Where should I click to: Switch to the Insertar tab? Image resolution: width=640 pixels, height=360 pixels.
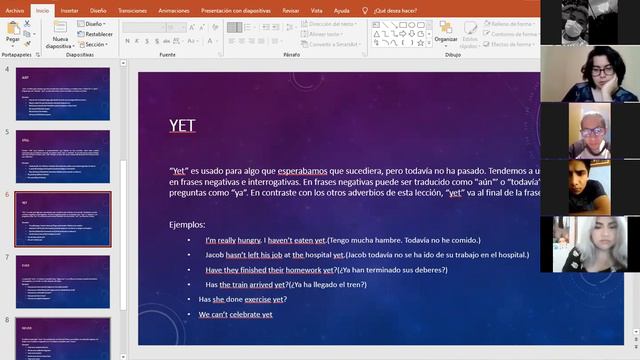[69, 11]
